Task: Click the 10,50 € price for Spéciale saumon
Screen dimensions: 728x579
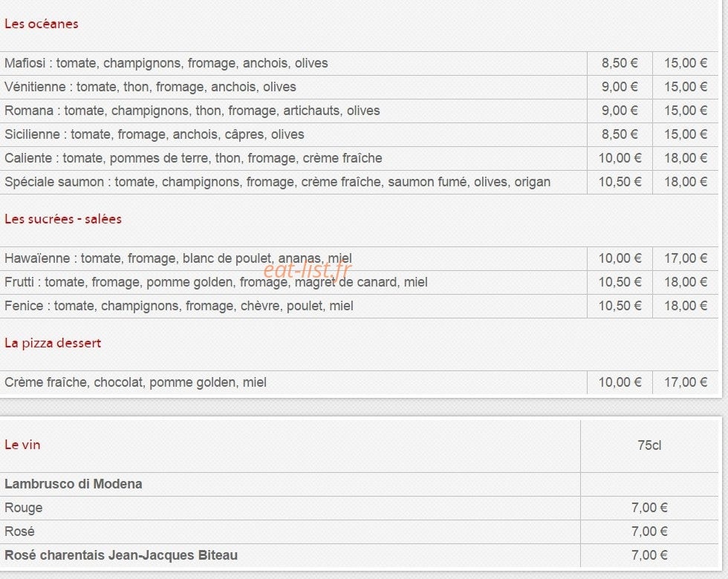Action: pos(620,182)
